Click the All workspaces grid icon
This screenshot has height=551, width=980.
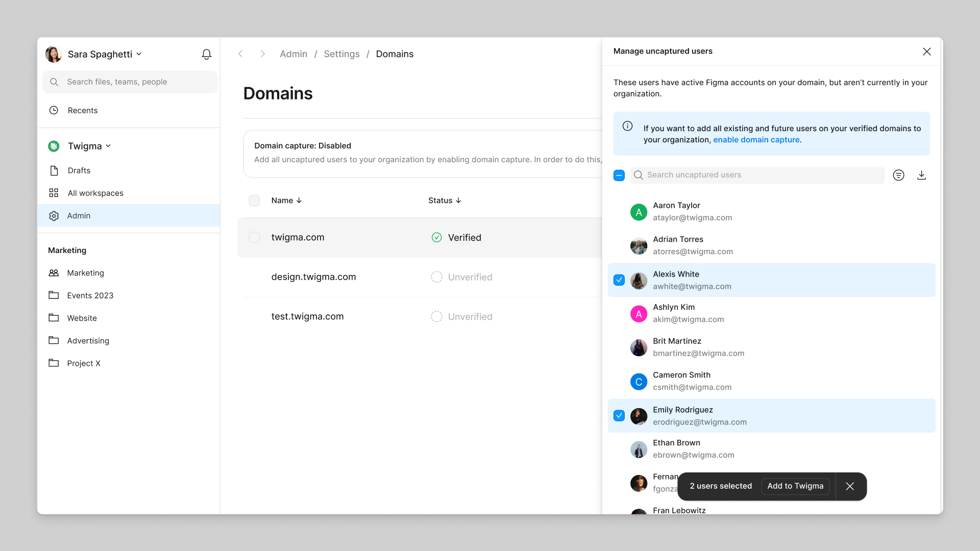[54, 193]
